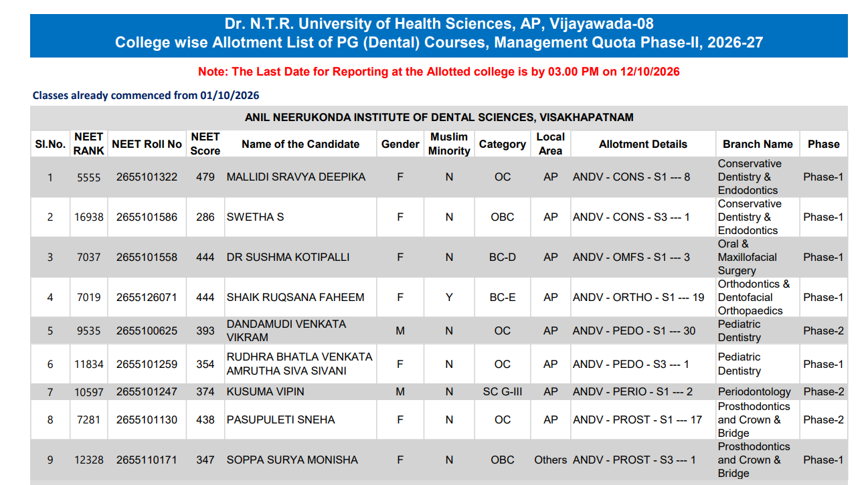Select the BC-D category cell
868x485 pixels.
pos(503,258)
